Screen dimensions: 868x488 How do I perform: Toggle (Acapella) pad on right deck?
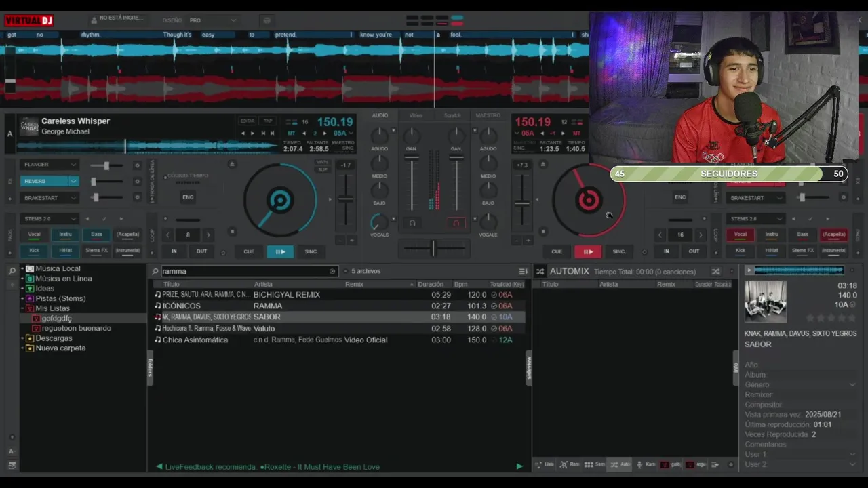point(833,235)
